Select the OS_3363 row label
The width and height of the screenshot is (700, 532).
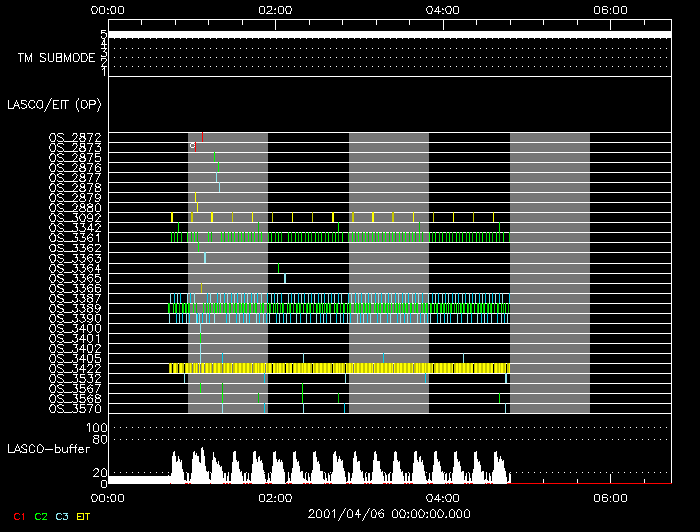[x=75, y=258]
